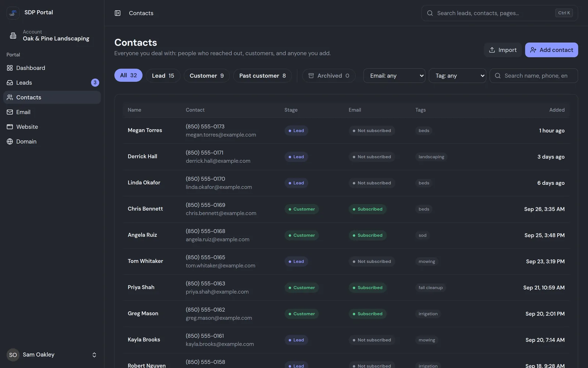Select the All 32 filter tab
588x368 pixels.
tap(128, 75)
